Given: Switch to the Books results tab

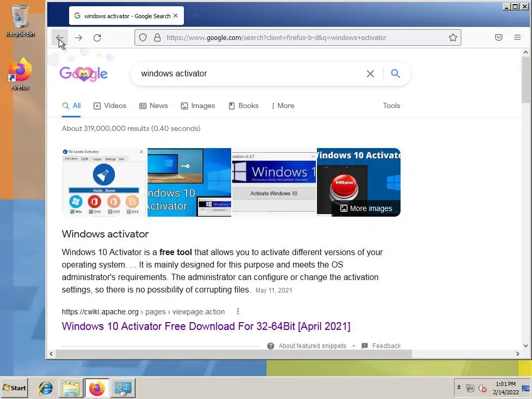Looking at the screenshot, I should click(244, 106).
